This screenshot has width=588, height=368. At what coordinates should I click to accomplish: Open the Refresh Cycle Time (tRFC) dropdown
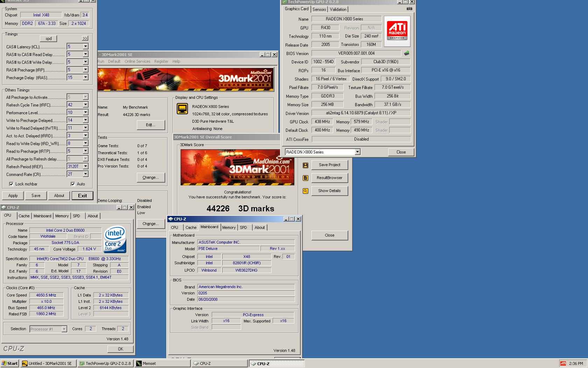pos(85,105)
